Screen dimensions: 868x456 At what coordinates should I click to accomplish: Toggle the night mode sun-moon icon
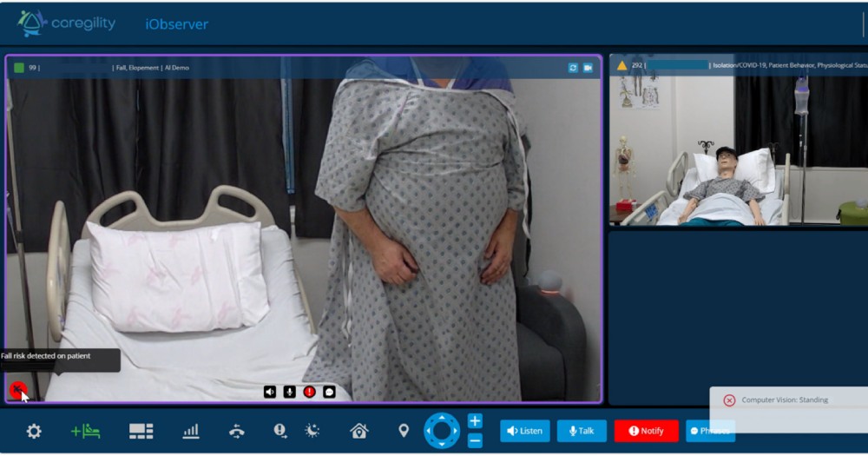tap(312, 431)
